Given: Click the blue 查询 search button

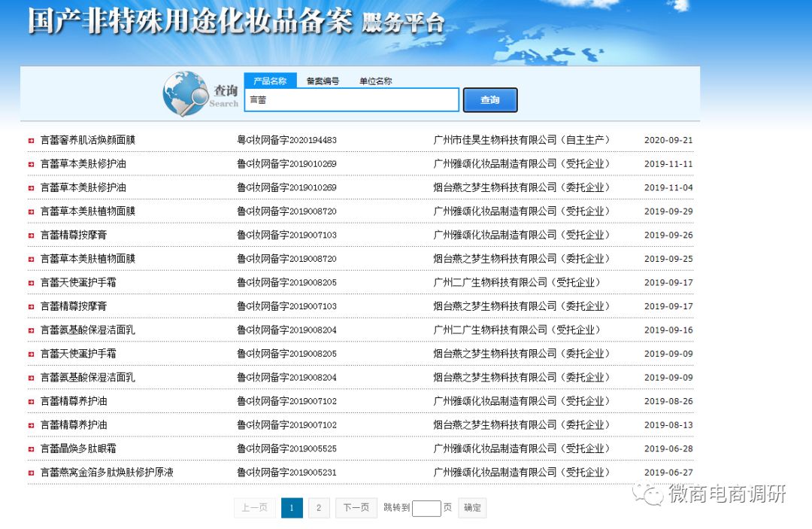Looking at the screenshot, I should click(489, 99).
